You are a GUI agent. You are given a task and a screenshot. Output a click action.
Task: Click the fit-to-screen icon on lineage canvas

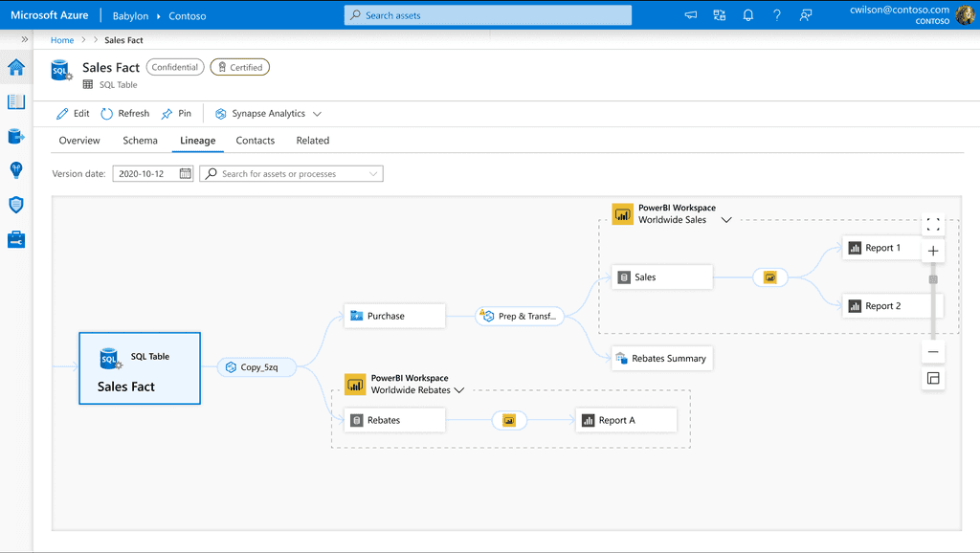click(933, 225)
